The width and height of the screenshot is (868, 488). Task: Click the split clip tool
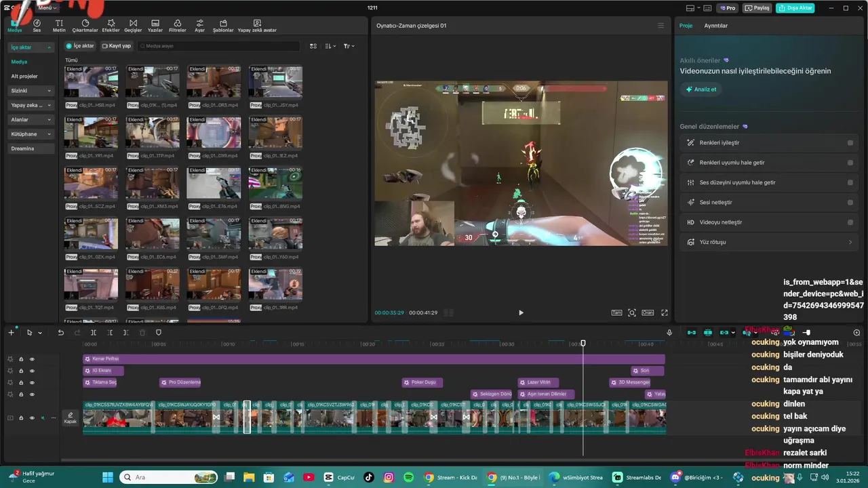[x=94, y=333]
